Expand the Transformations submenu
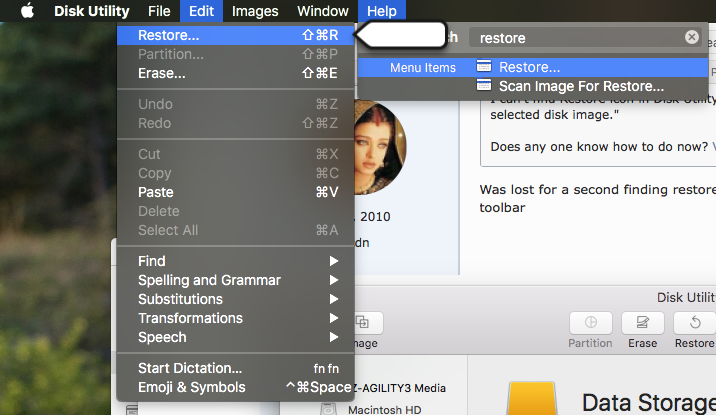Screen dimensions: 716x415 point(236,318)
